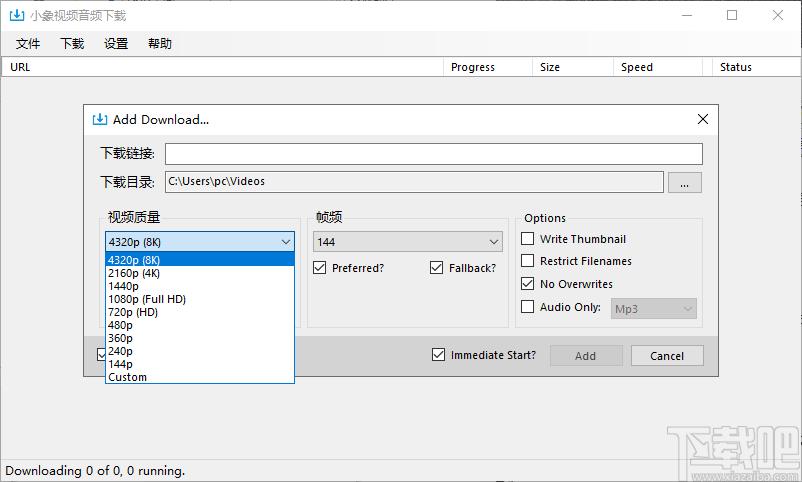Open the browse folder button with ellipsis
The height and width of the screenshot is (482, 802).
[684, 183]
